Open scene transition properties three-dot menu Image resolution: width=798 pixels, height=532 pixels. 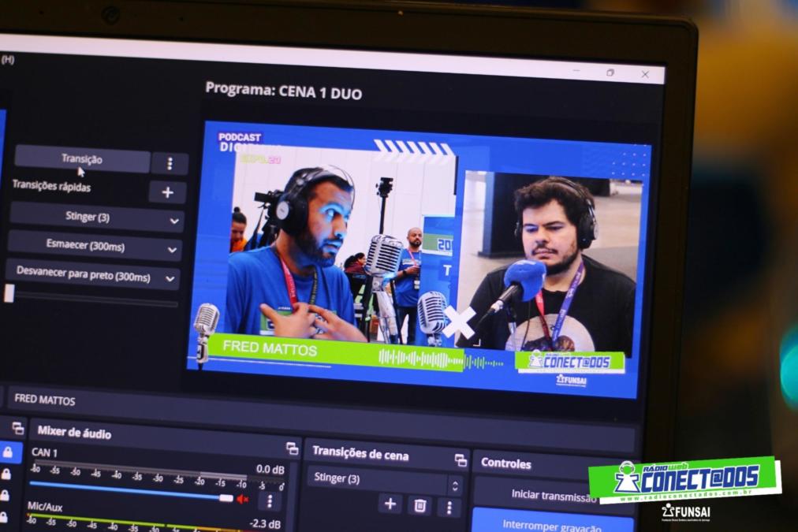[449, 508]
